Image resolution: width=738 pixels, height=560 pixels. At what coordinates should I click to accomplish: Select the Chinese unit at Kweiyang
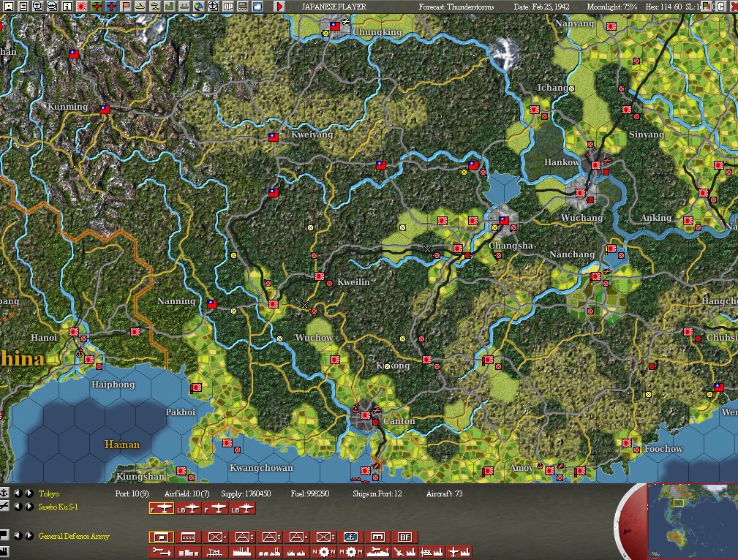point(274,137)
